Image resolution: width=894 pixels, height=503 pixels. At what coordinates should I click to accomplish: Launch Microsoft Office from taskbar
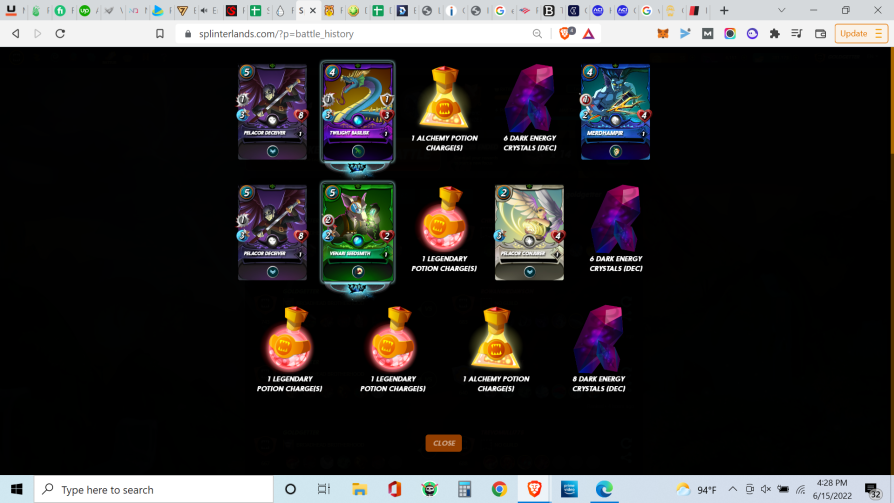(x=395, y=489)
